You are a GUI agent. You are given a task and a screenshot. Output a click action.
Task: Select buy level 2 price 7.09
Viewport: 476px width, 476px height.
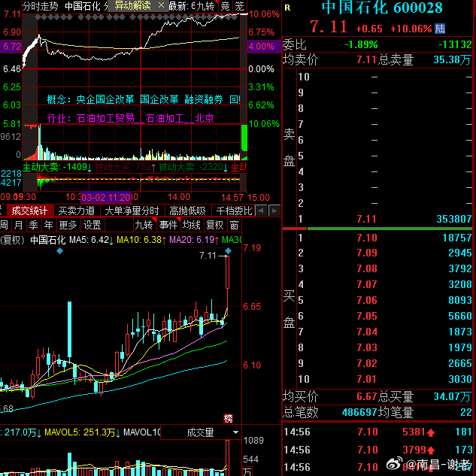[367, 253]
